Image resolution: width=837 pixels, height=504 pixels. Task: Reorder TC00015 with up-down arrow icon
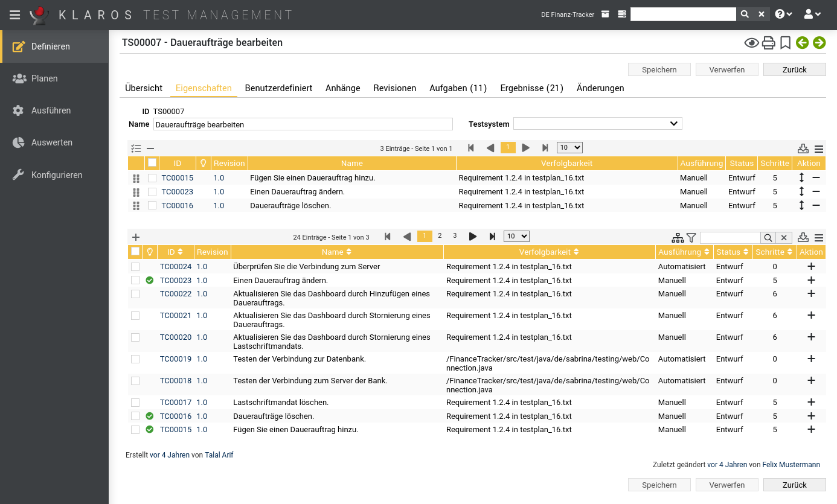click(801, 178)
